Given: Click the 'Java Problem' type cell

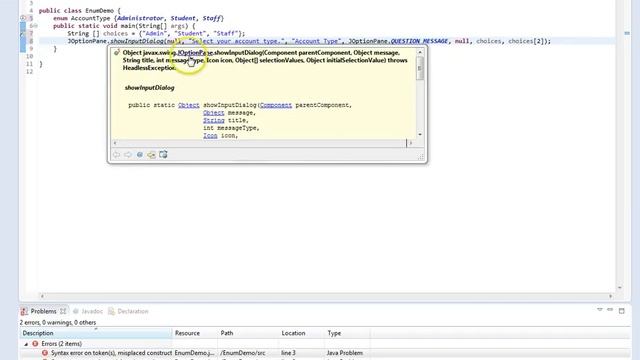Looking at the screenshot, I should pyautogui.click(x=344, y=353).
